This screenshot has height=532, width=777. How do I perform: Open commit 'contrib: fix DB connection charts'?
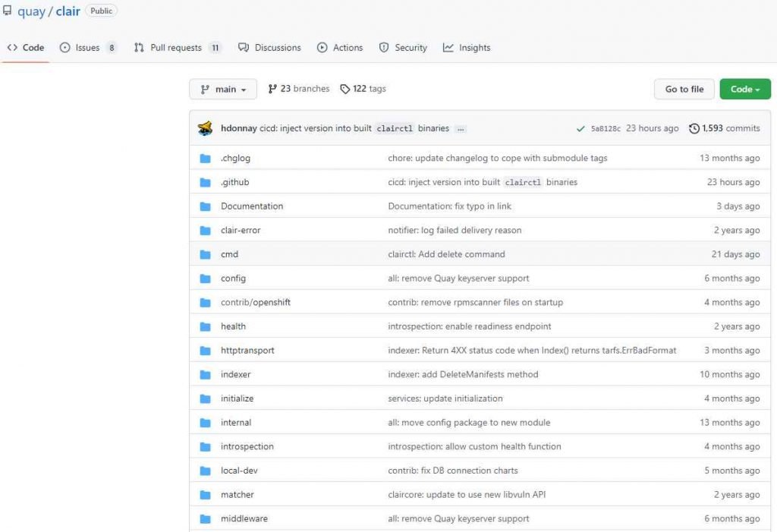[453, 471]
